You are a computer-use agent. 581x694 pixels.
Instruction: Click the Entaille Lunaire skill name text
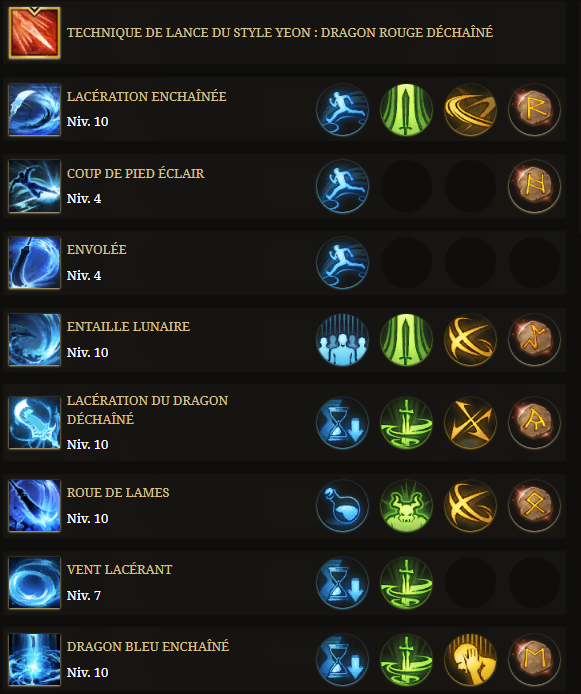pyautogui.click(x=128, y=327)
